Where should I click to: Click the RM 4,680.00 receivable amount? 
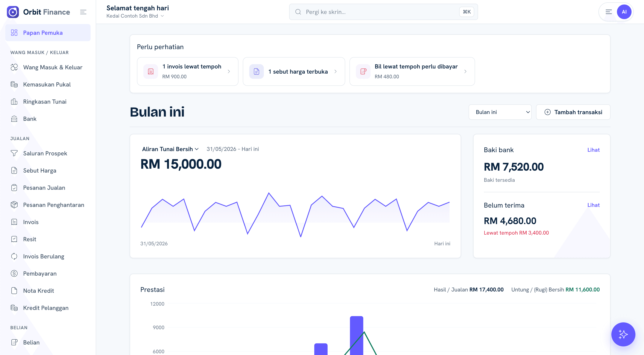tap(510, 221)
